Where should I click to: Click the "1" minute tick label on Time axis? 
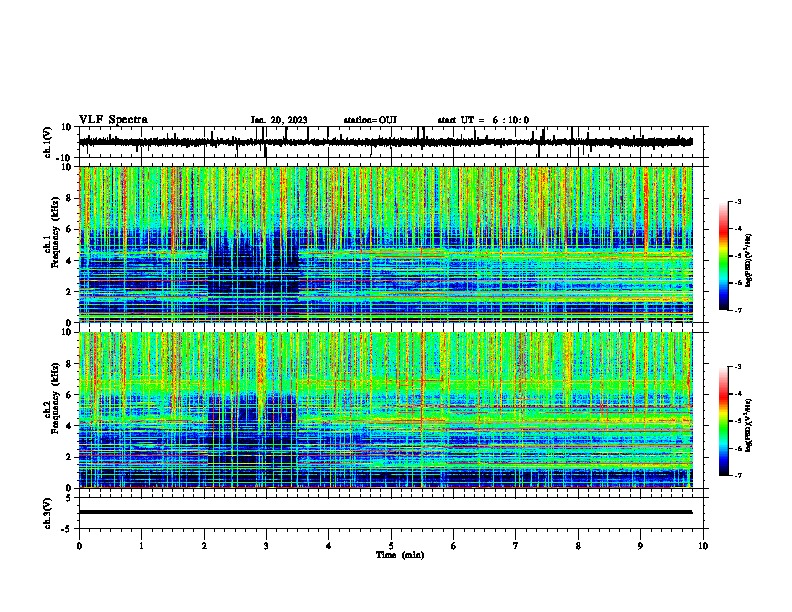(141, 546)
